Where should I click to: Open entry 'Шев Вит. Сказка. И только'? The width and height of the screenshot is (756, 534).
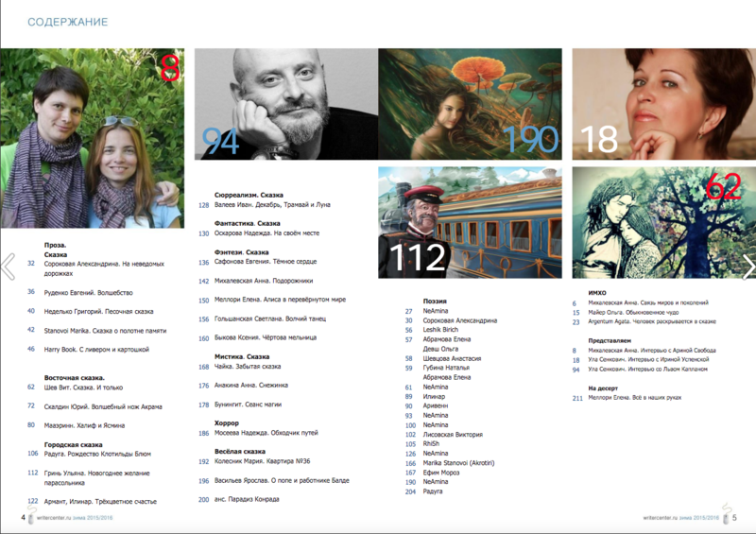click(83, 388)
